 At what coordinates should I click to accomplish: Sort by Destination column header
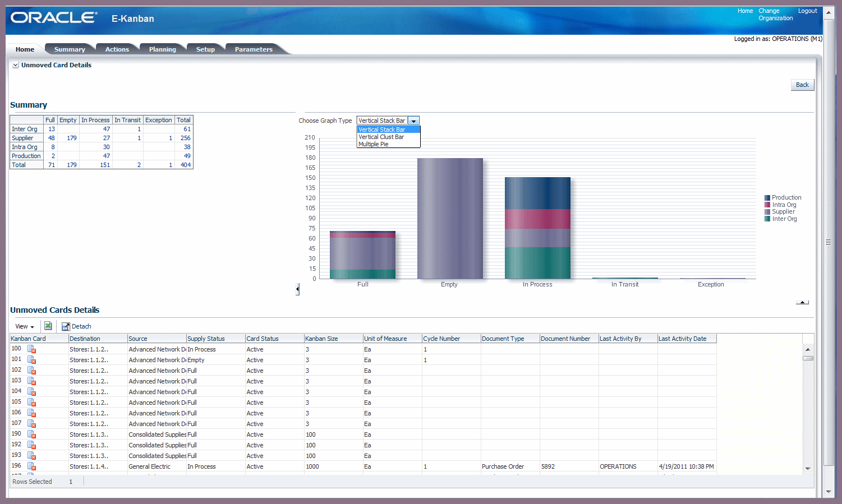click(x=98, y=339)
